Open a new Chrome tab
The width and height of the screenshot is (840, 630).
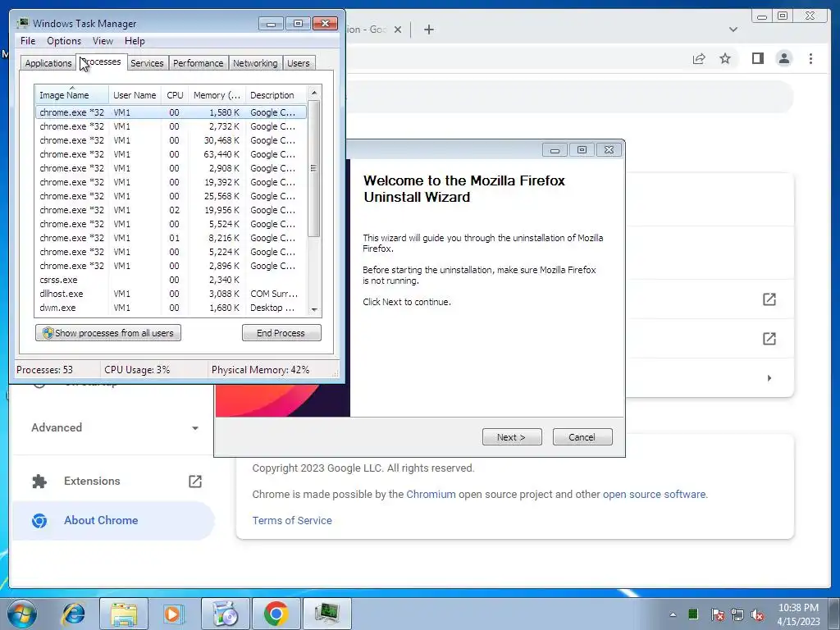(428, 30)
